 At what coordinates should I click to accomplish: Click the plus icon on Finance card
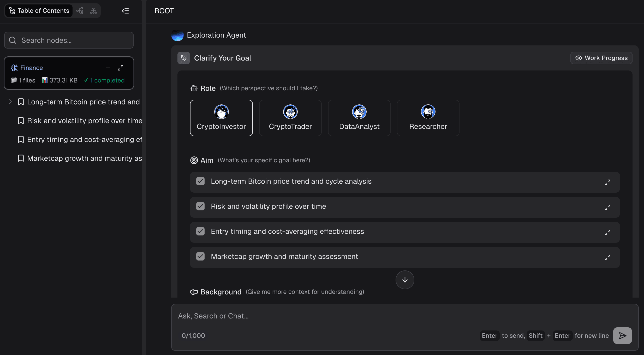click(108, 68)
